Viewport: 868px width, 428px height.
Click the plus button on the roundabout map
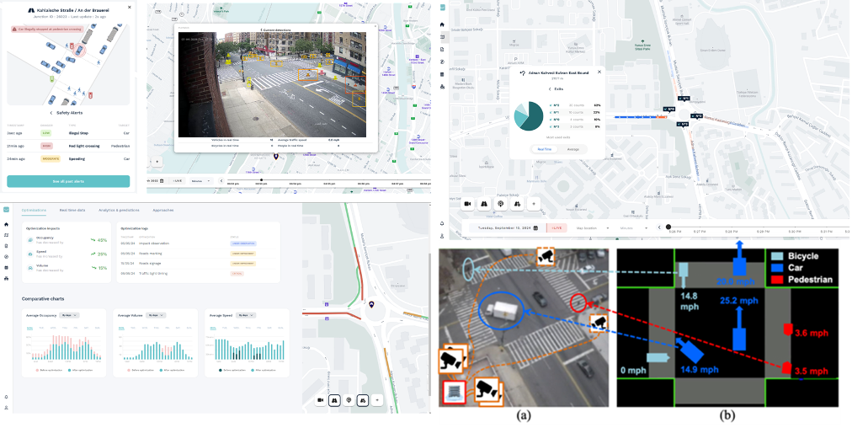click(377, 400)
